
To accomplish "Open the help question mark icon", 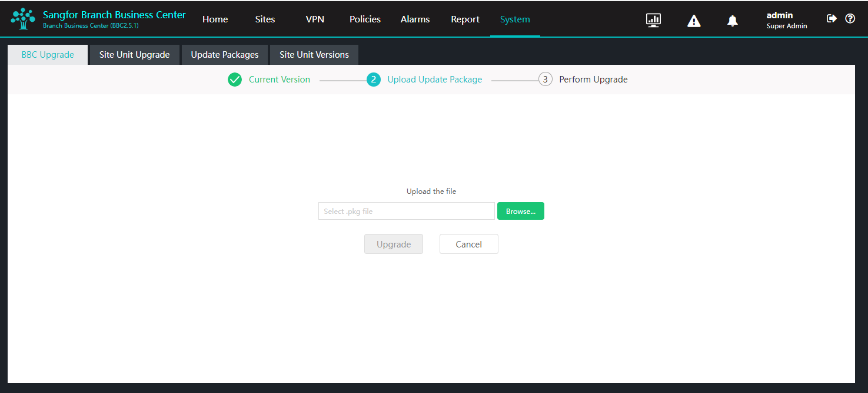I will [850, 18].
